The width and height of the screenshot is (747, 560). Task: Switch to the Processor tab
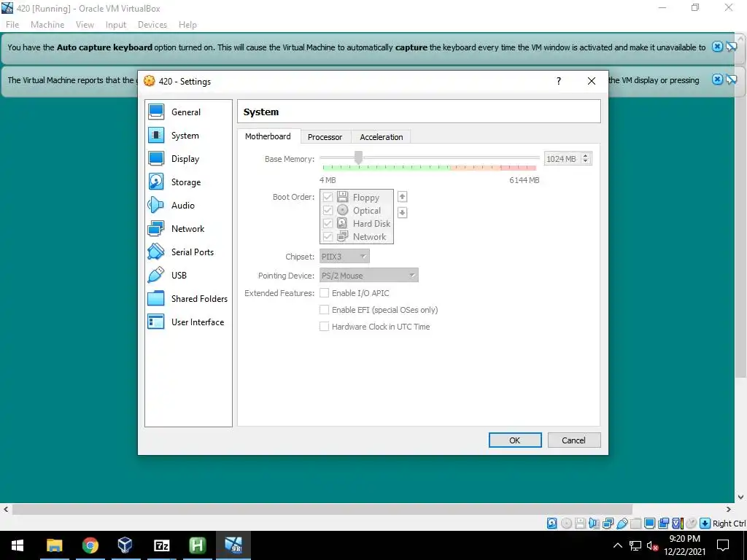tap(325, 136)
